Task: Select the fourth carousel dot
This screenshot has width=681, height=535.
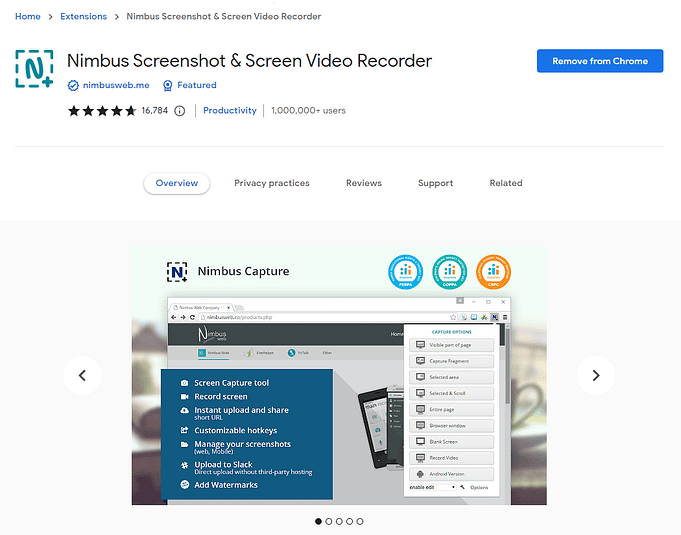Action: (350, 521)
